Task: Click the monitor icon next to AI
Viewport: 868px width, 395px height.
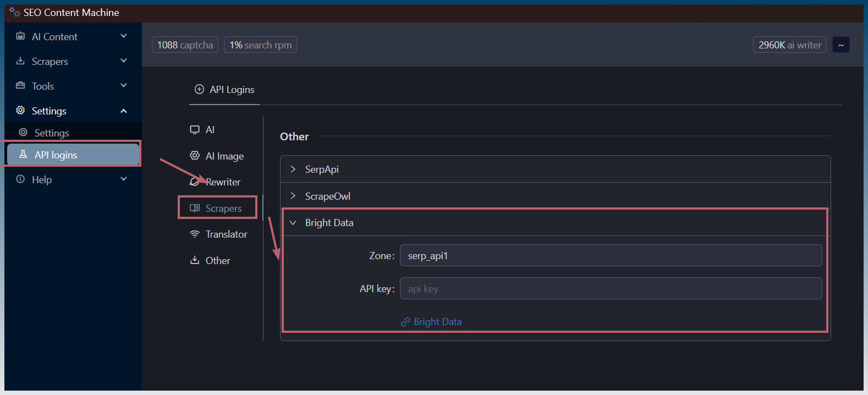Action: point(195,129)
